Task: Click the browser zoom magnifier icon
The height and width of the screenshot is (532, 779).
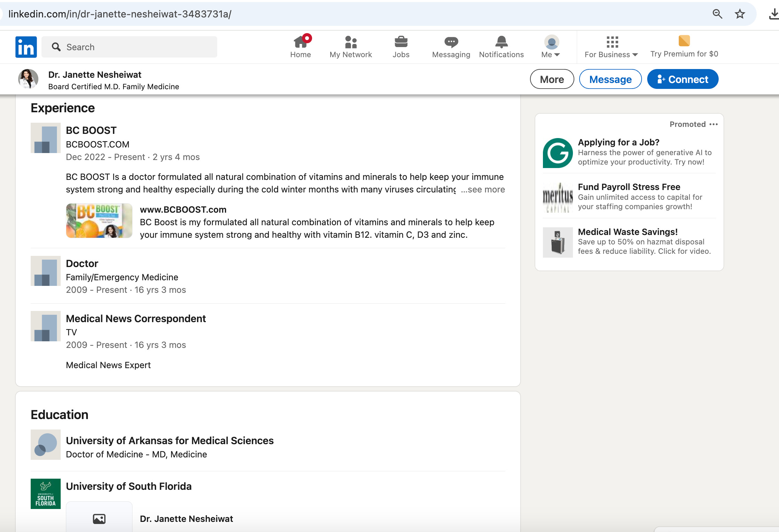Action: pyautogui.click(x=717, y=14)
